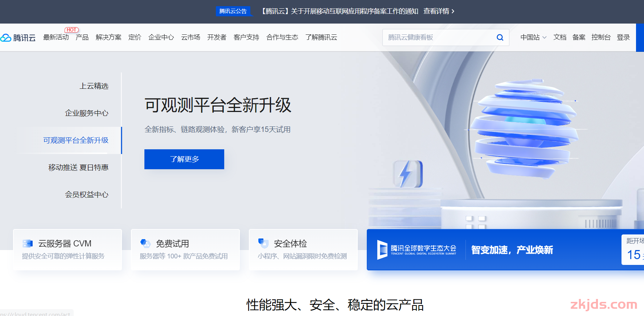The width and height of the screenshot is (644, 316).
Task: Click the 腾讯云公告 announcement badge
Action: (233, 11)
